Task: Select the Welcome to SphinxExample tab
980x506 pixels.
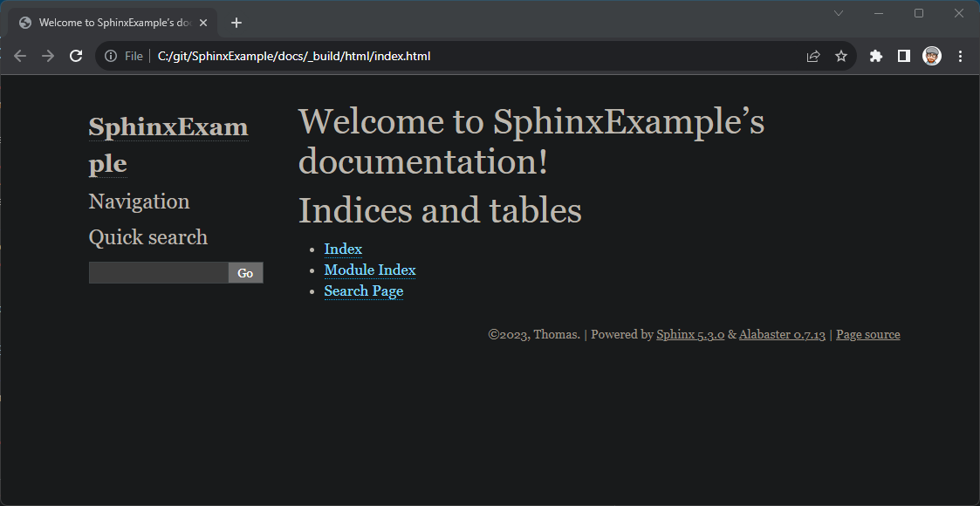Action: [113, 23]
